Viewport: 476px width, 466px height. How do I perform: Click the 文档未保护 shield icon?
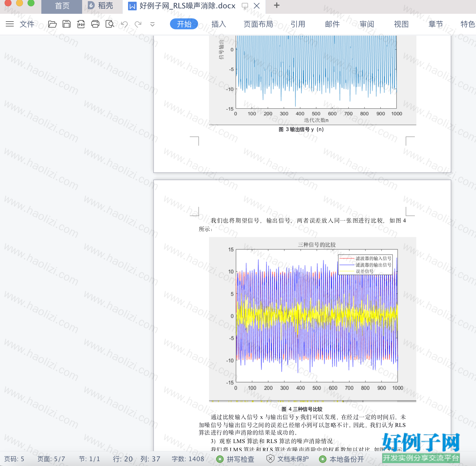point(270,459)
